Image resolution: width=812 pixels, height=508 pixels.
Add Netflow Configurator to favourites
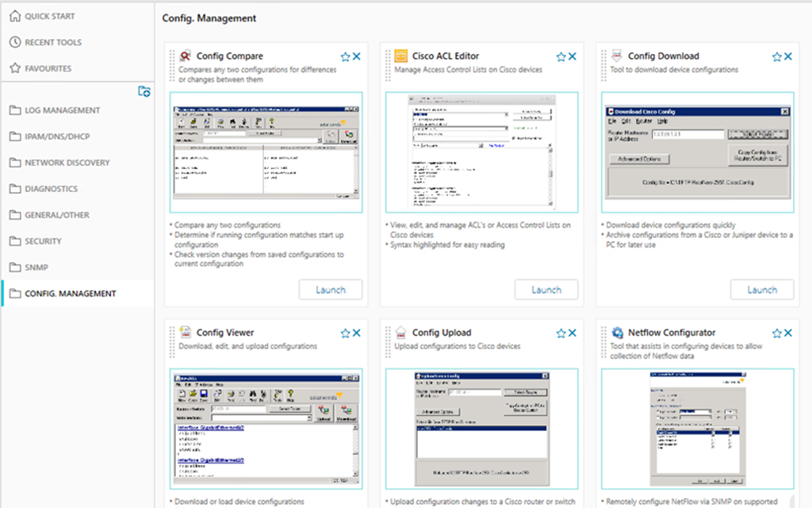tap(776, 333)
